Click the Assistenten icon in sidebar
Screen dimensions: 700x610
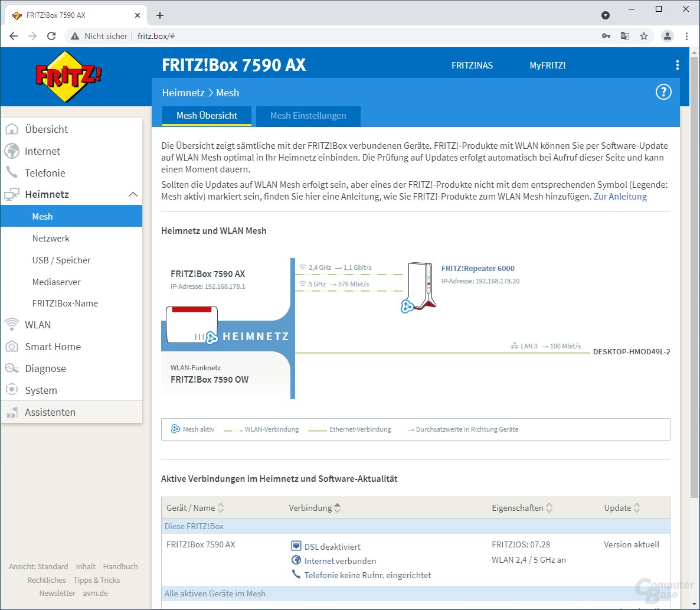[12, 412]
